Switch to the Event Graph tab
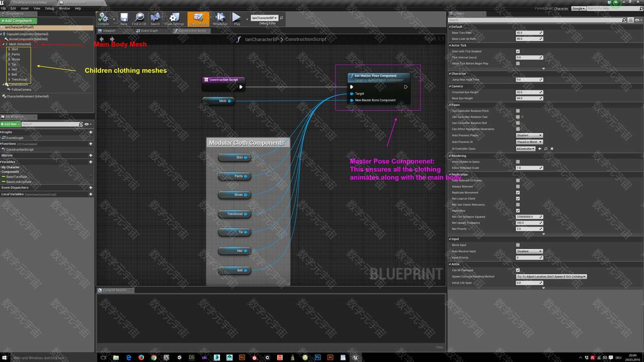This screenshot has width=644, height=362. (x=149, y=31)
